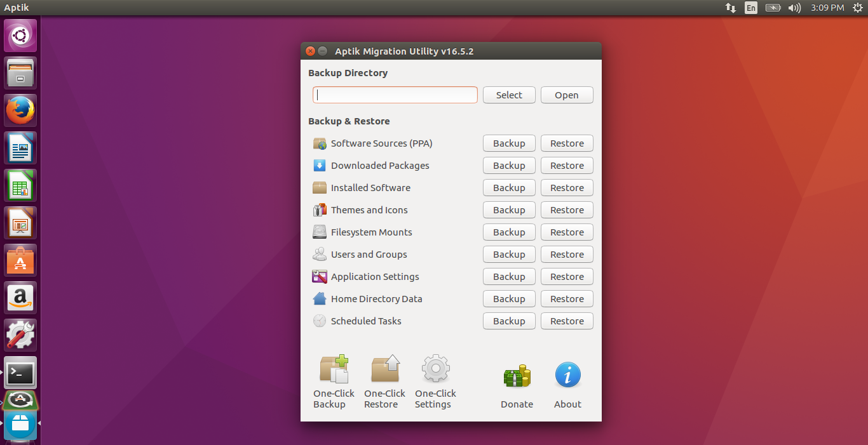
Task: Click the 'Backup & Restore' heading
Action: click(349, 121)
